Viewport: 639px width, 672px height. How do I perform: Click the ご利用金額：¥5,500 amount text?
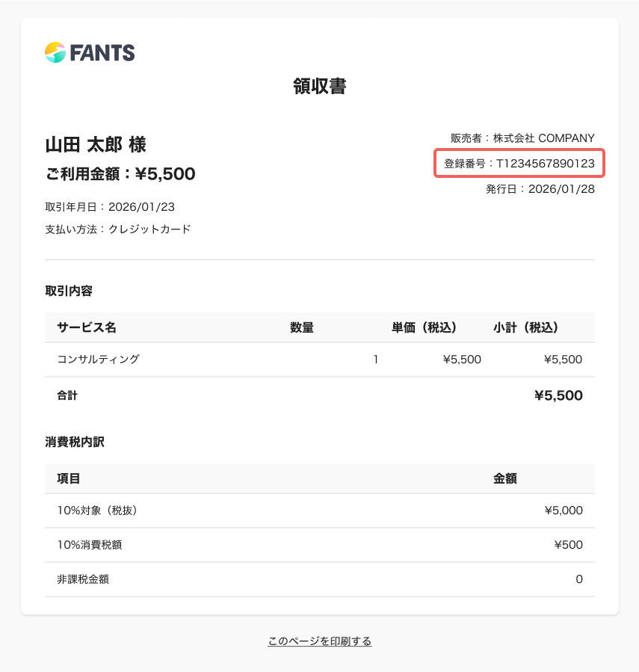pos(120,173)
